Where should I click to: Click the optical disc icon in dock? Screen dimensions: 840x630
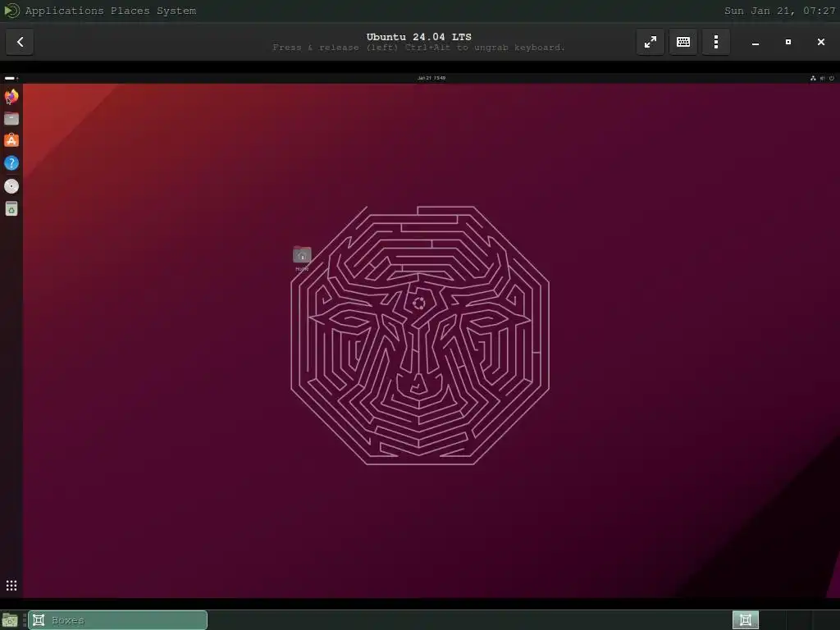11,186
